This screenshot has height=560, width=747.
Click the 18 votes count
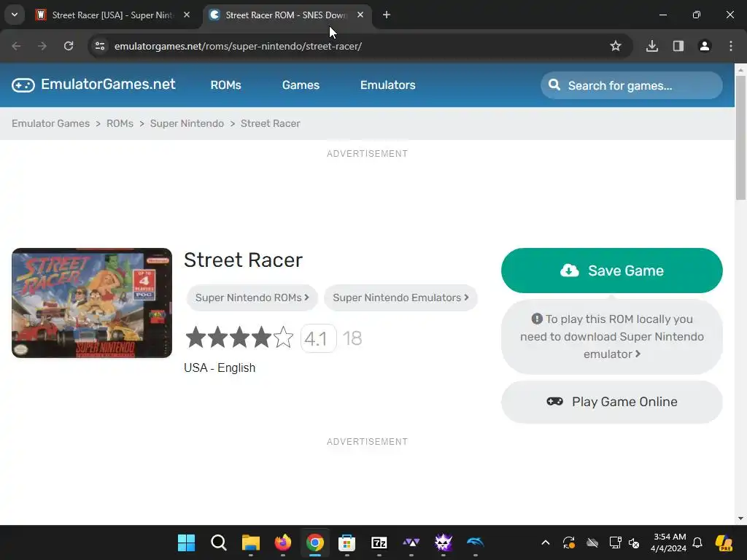352,338
